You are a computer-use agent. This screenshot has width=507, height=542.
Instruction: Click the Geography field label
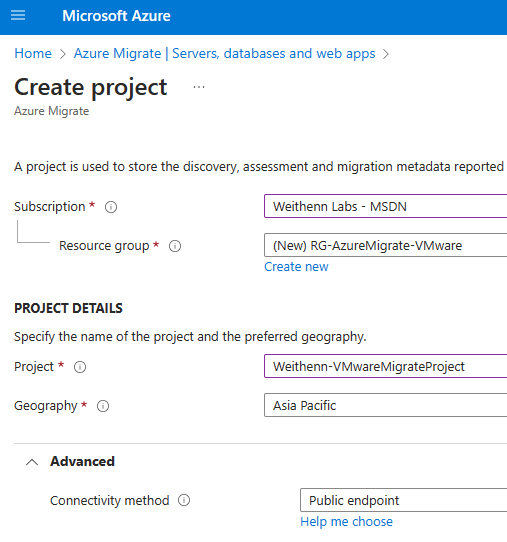46,406
